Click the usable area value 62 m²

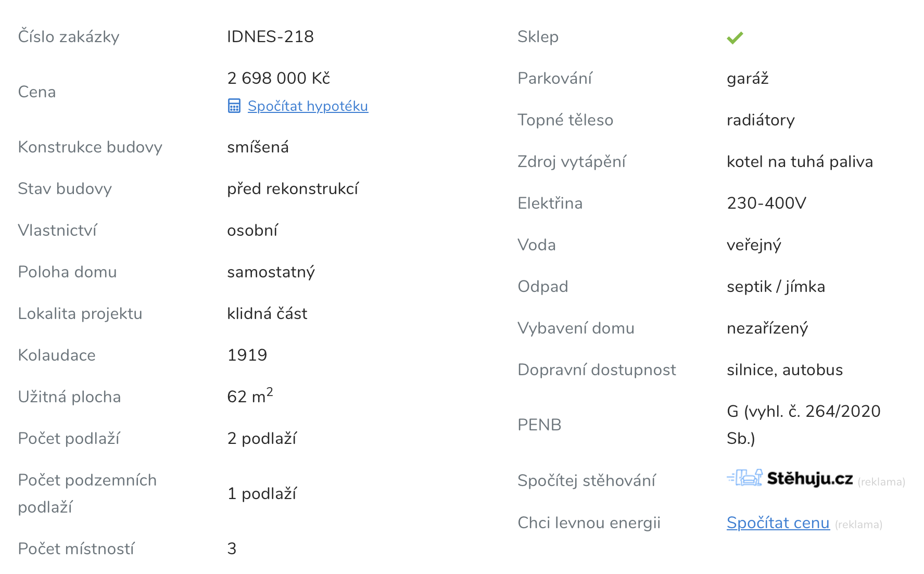(250, 396)
